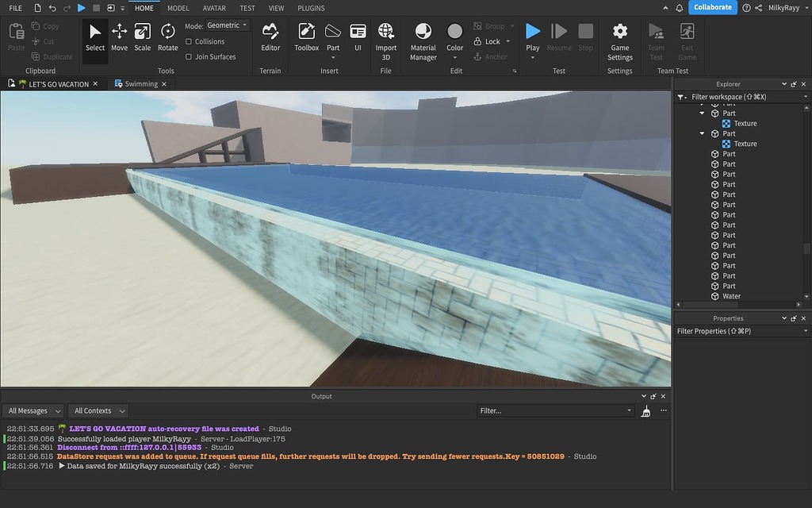Click the Collaborate button
Image resolution: width=812 pixels, height=508 pixels.
711,6
